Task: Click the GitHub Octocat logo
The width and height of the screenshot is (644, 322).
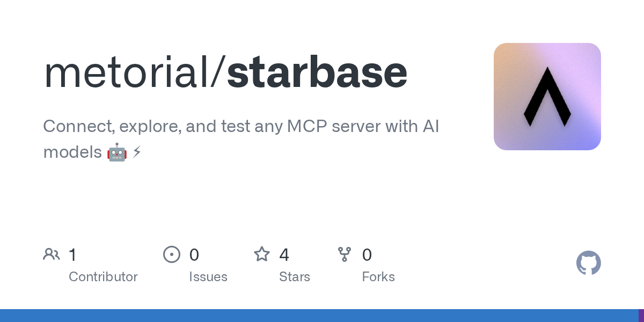Action: point(588,263)
